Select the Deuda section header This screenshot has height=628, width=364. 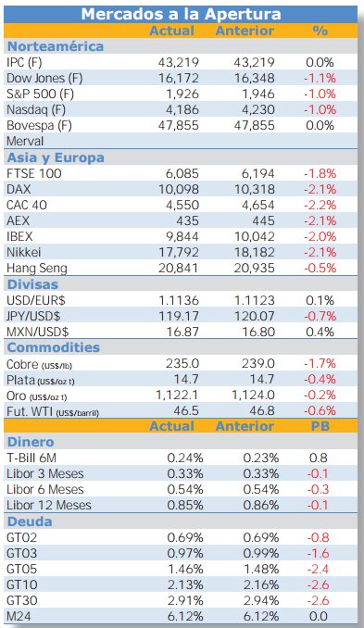30,521
